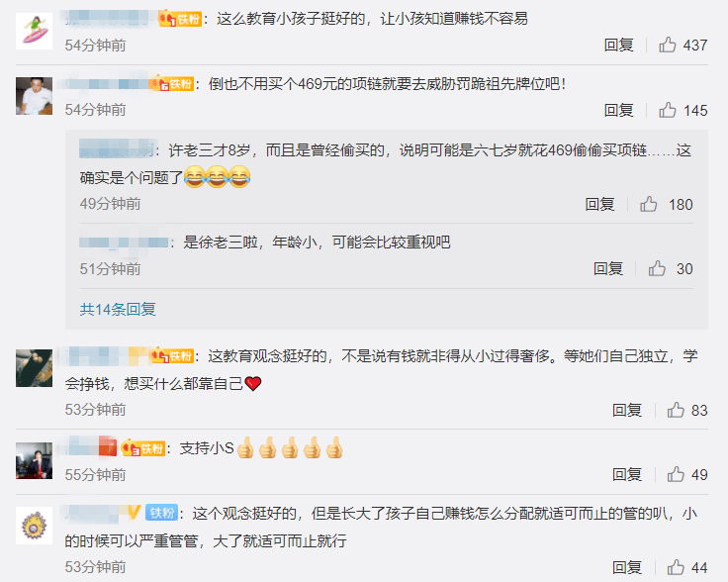Viewport: 728px width, 582px height.
Task: Open the flower avatar of last commenter
Action: click(34, 526)
